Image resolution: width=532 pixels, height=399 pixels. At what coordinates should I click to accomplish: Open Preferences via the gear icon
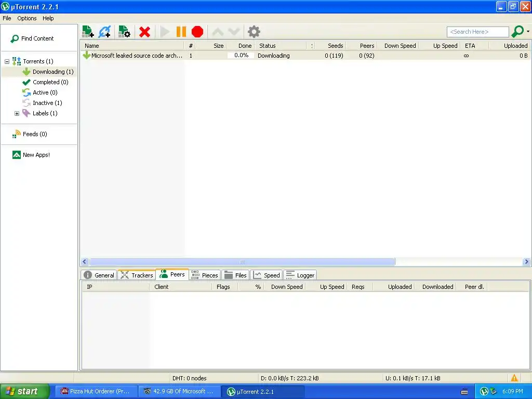coord(254,32)
